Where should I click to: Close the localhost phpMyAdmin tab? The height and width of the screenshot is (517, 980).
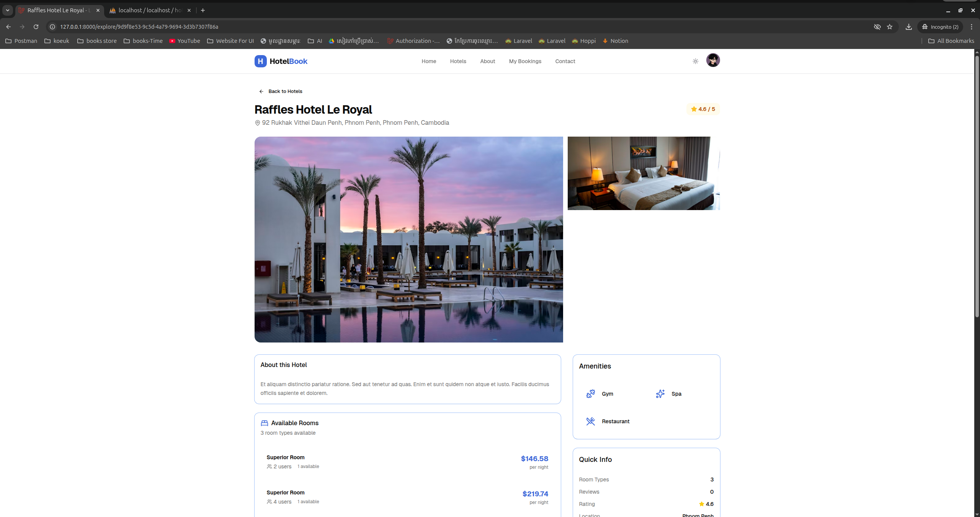(x=189, y=10)
